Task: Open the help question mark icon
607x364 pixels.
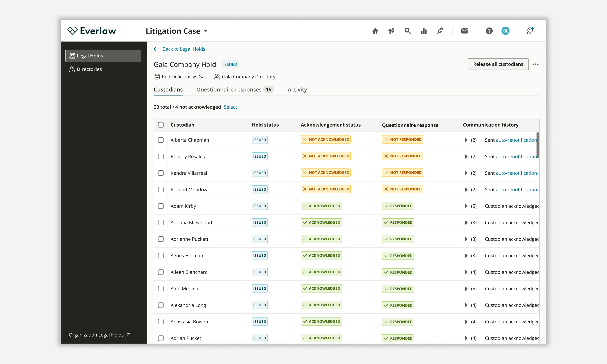Action: coord(489,31)
